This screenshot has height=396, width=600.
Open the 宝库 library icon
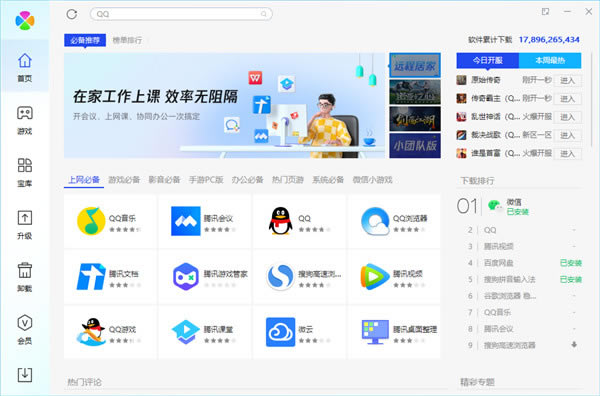pos(25,172)
